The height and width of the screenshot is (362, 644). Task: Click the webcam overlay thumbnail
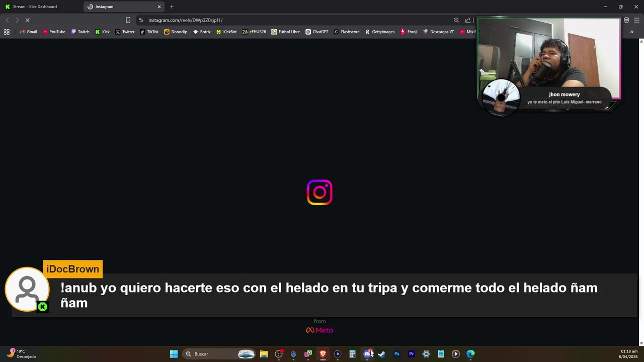pos(548,59)
